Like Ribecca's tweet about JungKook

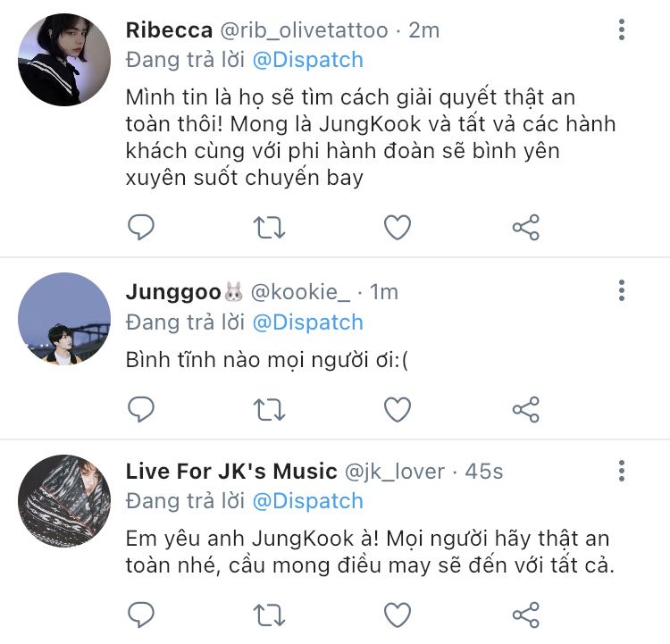tap(398, 227)
